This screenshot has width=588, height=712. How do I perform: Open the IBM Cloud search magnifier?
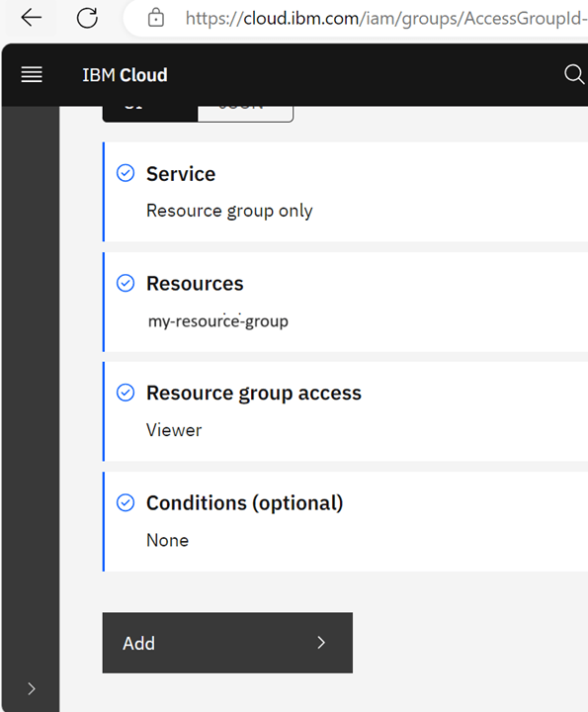tap(574, 74)
